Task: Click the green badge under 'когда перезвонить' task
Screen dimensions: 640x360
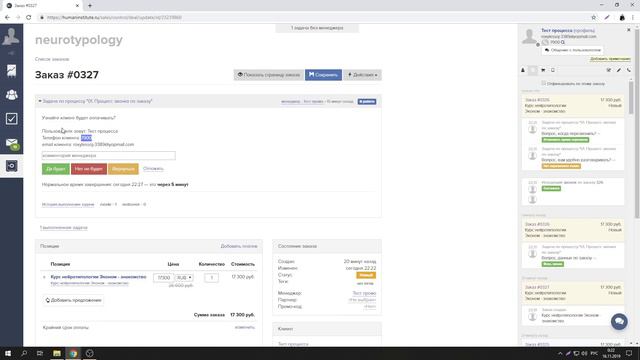Action: pos(565,140)
